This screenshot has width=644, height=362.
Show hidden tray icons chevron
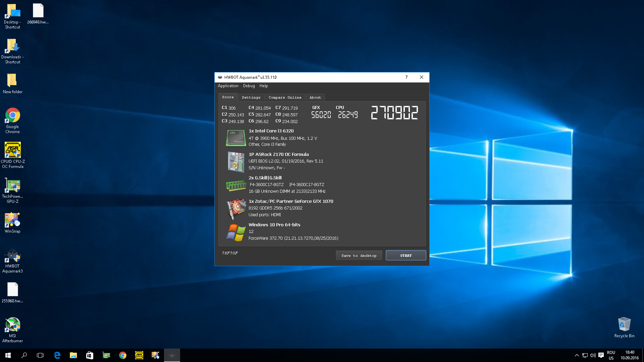pos(577,355)
